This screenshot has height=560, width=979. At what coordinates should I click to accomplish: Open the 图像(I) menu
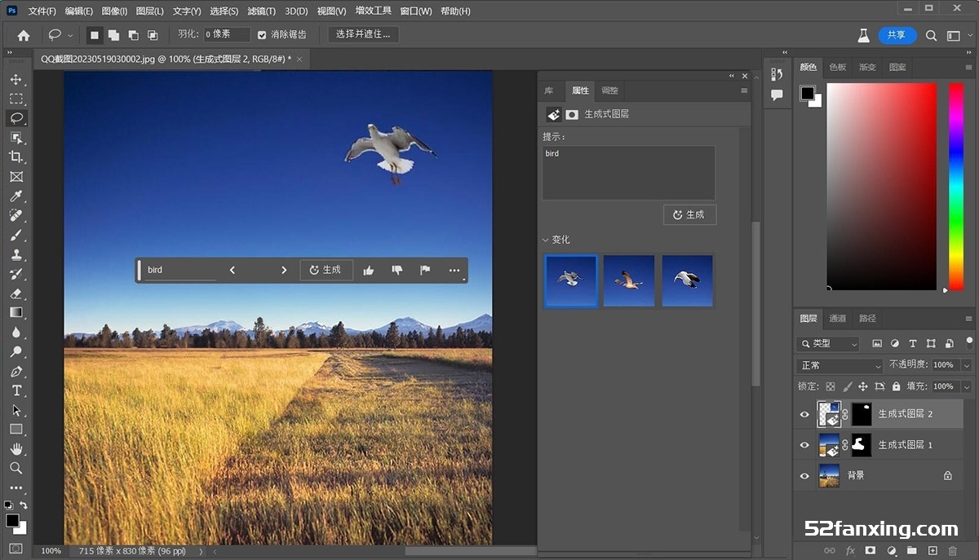pos(115,11)
